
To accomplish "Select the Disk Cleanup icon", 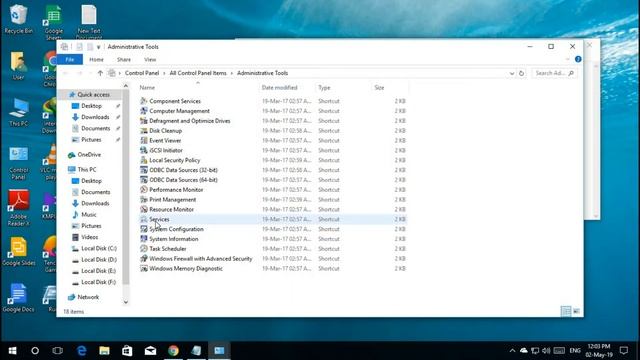I will [144, 131].
